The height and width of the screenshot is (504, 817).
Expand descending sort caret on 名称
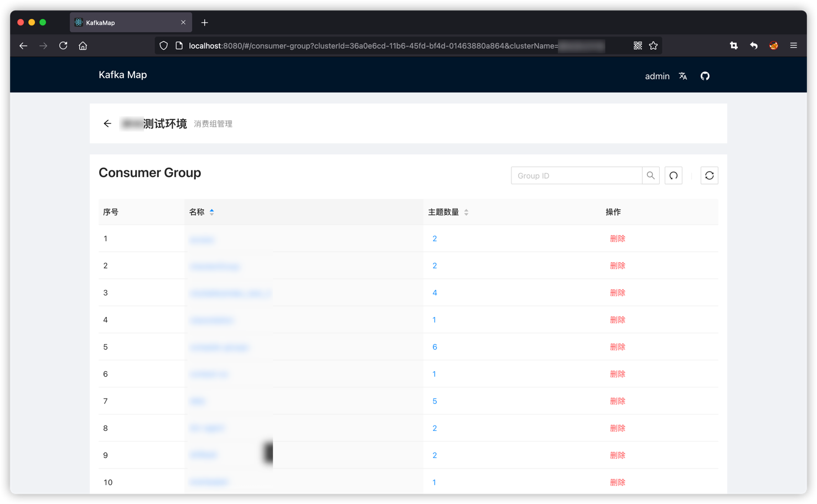click(212, 214)
